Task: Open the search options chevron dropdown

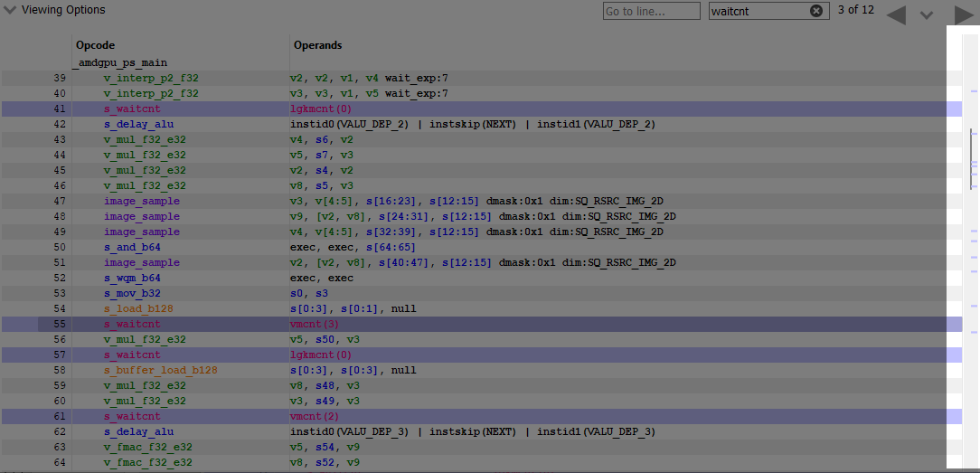Action: click(x=926, y=14)
